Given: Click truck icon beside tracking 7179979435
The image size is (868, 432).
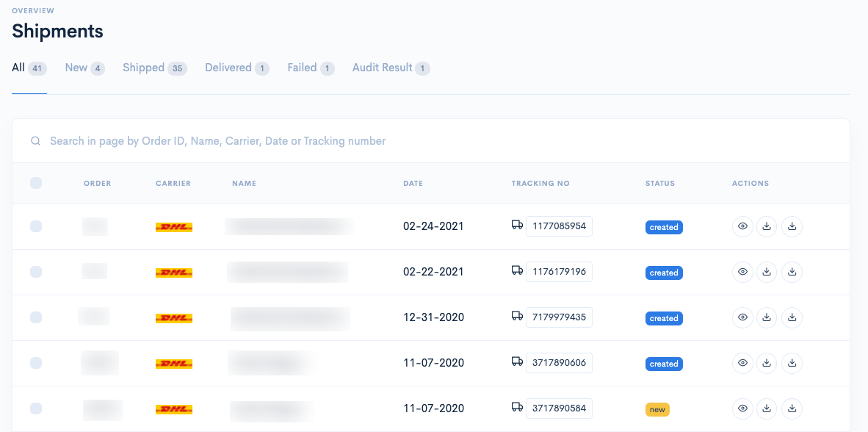Looking at the screenshot, I should pos(517,315).
